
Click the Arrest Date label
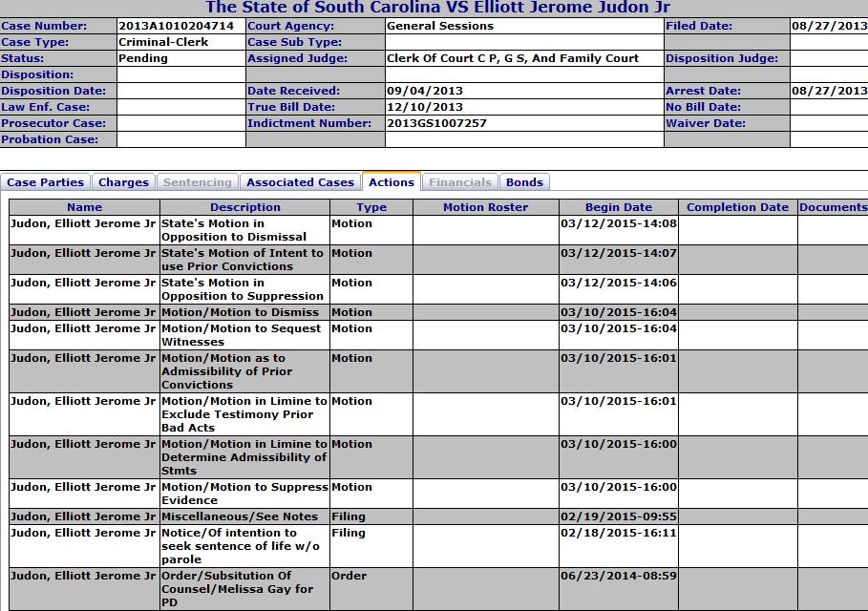tap(703, 91)
